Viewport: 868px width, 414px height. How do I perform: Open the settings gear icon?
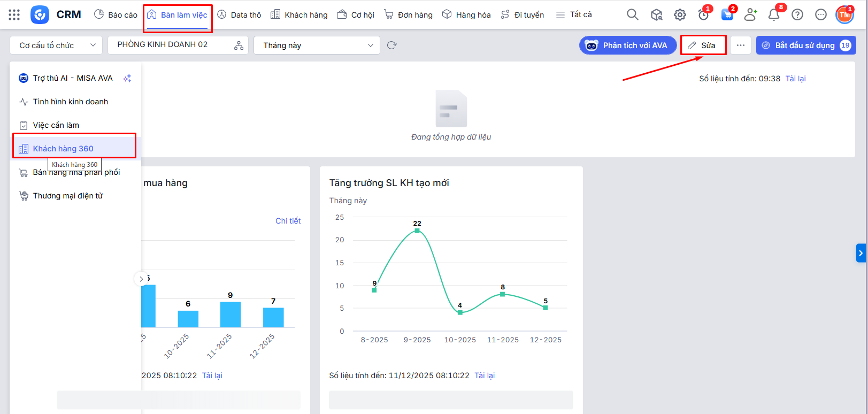pyautogui.click(x=680, y=15)
